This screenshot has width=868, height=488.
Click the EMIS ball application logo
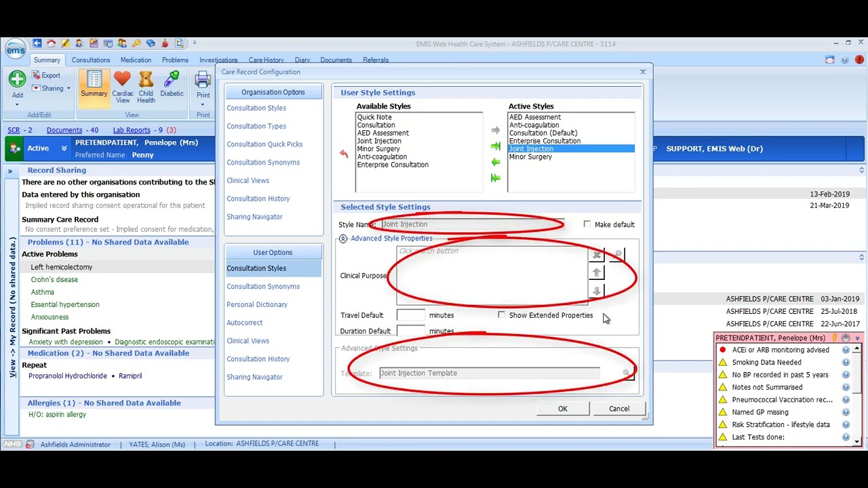(15, 49)
